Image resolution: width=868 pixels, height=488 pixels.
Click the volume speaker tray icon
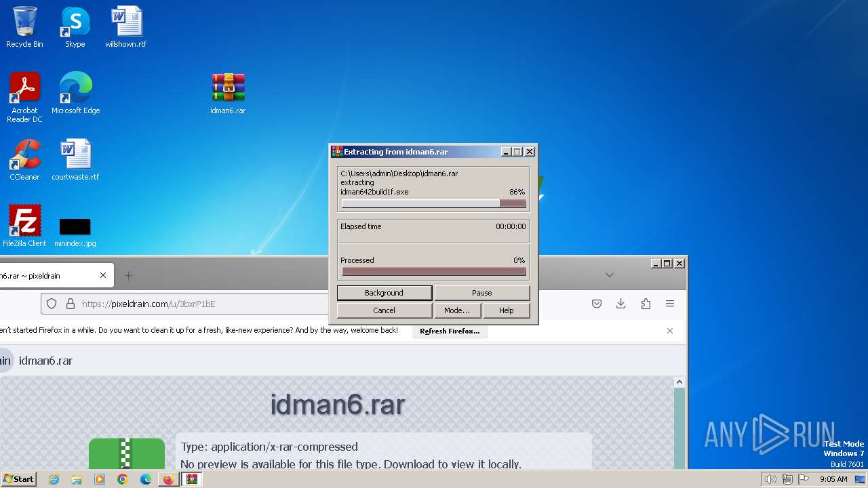770,479
